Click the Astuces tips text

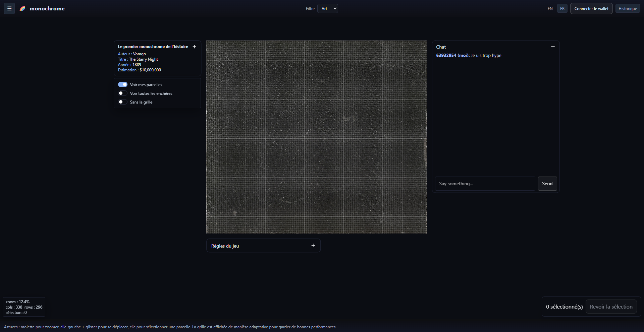coord(170,327)
